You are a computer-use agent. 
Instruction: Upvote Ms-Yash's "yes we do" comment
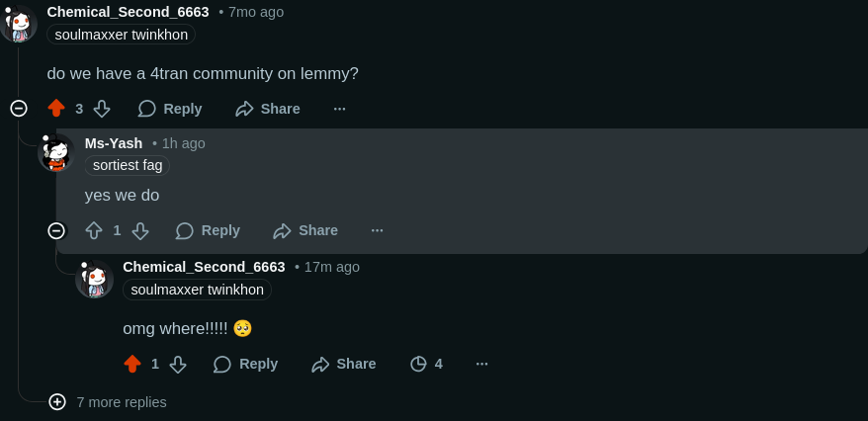point(94,230)
